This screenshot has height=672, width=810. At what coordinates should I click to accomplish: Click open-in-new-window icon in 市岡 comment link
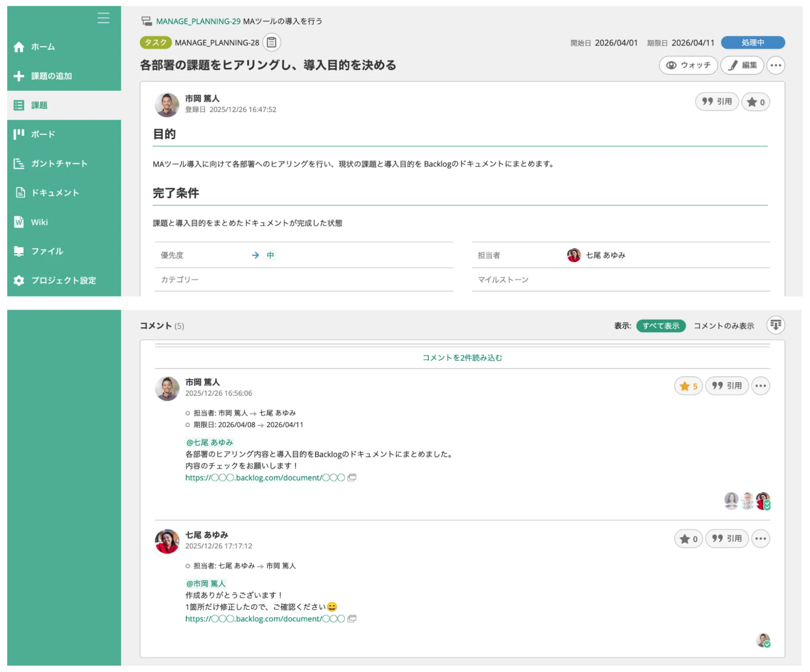pyautogui.click(x=352, y=477)
